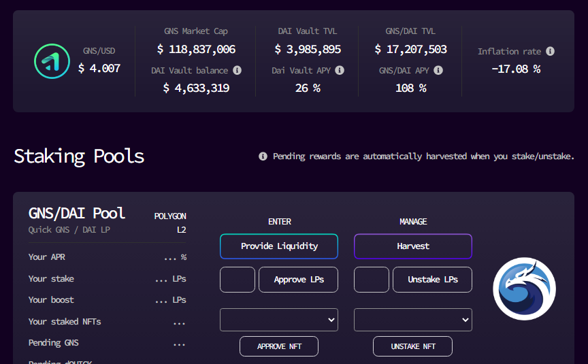The image size is (588, 364).
Task: Click the Provide Liquidity button
Action: click(279, 246)
